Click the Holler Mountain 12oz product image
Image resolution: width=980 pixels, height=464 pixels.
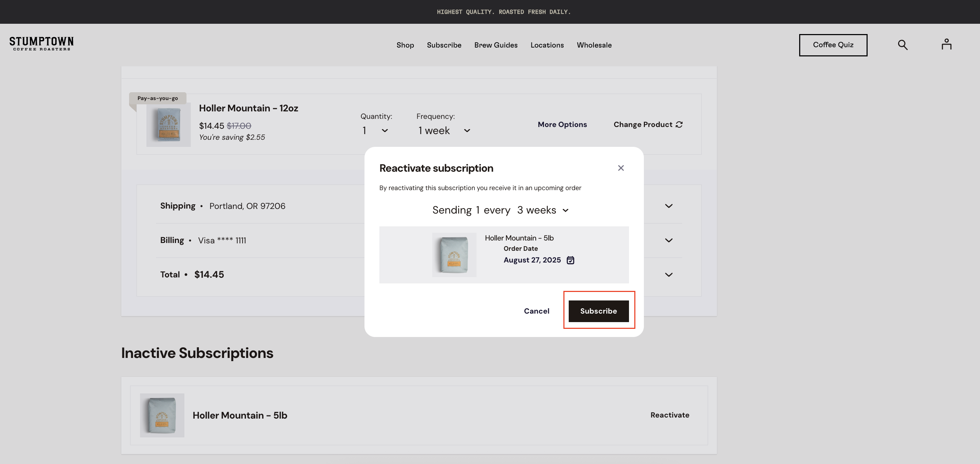point(168,125)
